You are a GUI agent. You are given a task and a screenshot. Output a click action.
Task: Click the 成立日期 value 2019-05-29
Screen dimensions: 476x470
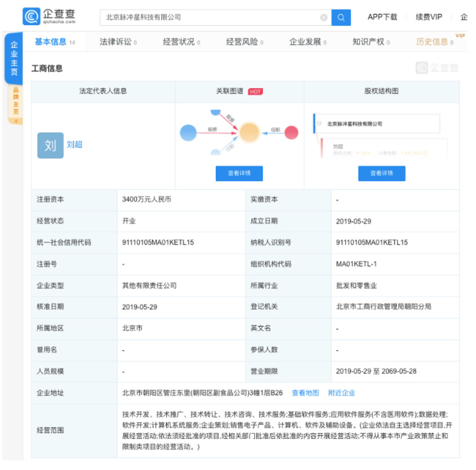353,221
